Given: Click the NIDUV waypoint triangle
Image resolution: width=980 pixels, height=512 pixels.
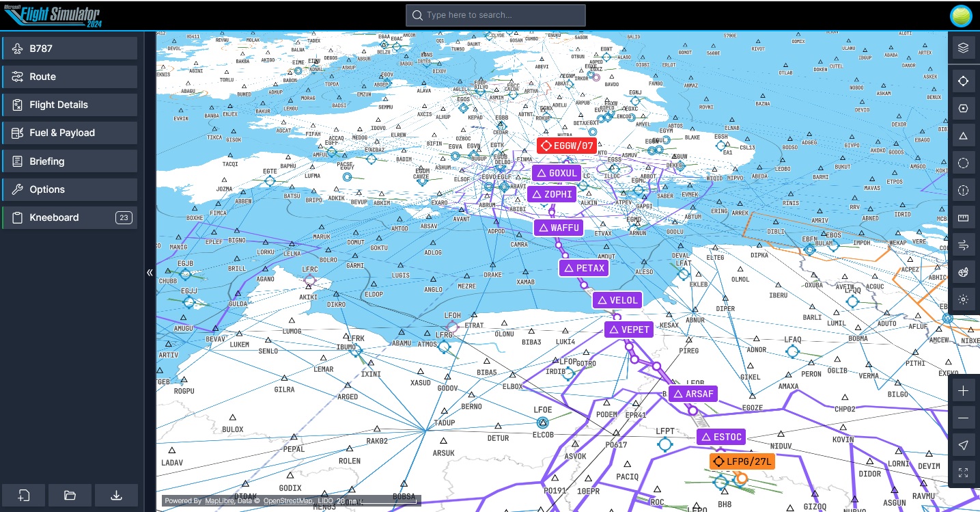Looking at the screenshot, I should (x=780, y=434).
